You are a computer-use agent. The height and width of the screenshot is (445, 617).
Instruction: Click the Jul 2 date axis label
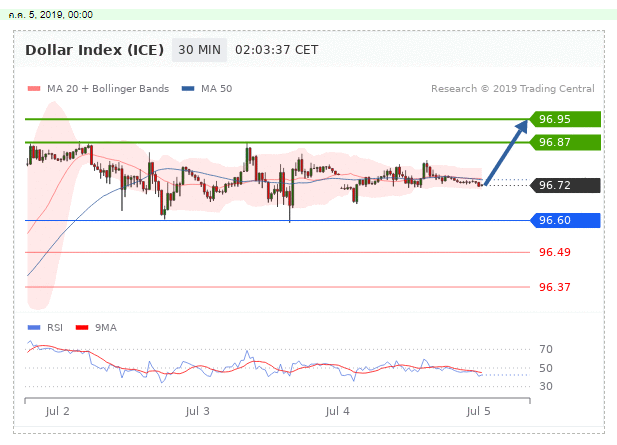(57, 412)
